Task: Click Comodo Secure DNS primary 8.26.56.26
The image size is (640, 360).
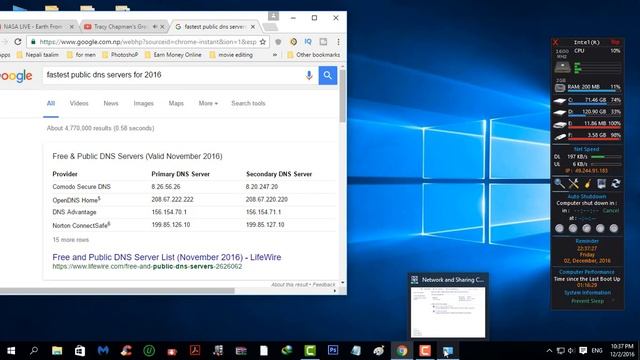Action: point(166,187)
